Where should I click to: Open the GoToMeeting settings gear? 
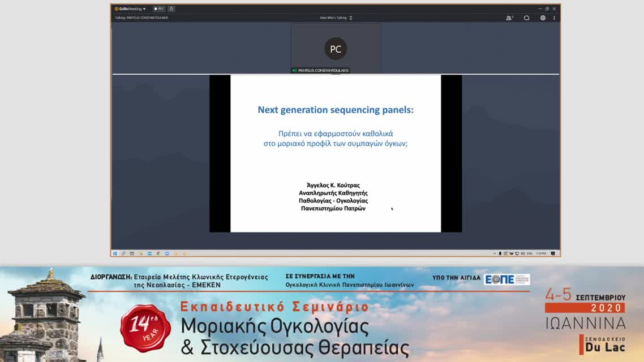coord(543,18)
